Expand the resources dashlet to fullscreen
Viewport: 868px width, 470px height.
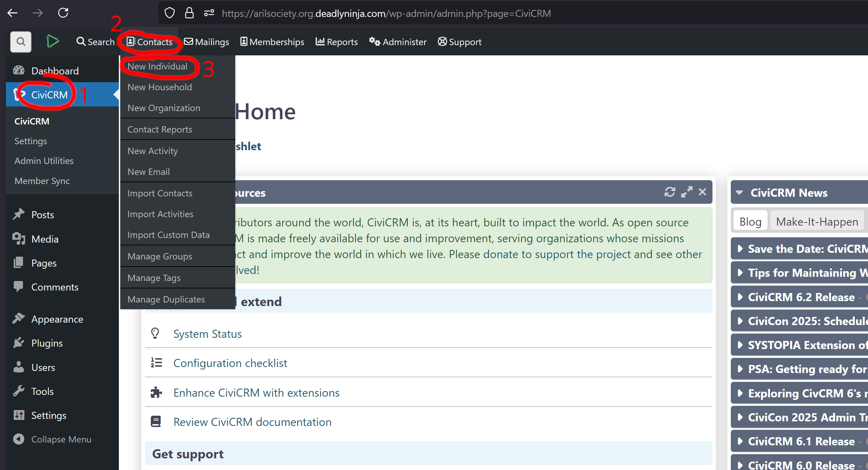[x=686, y=192]
